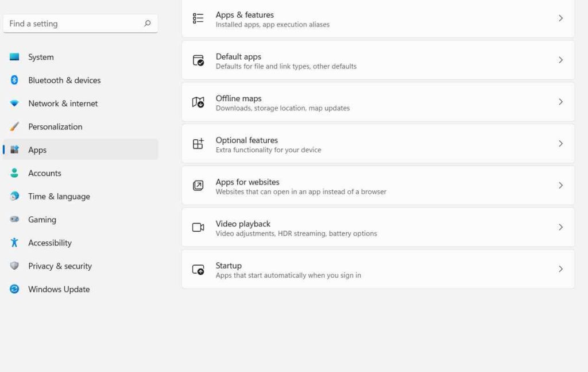Click the Personalization paintbrush icon
Viewport: 588px width, 372px height.
coord(14,126)
